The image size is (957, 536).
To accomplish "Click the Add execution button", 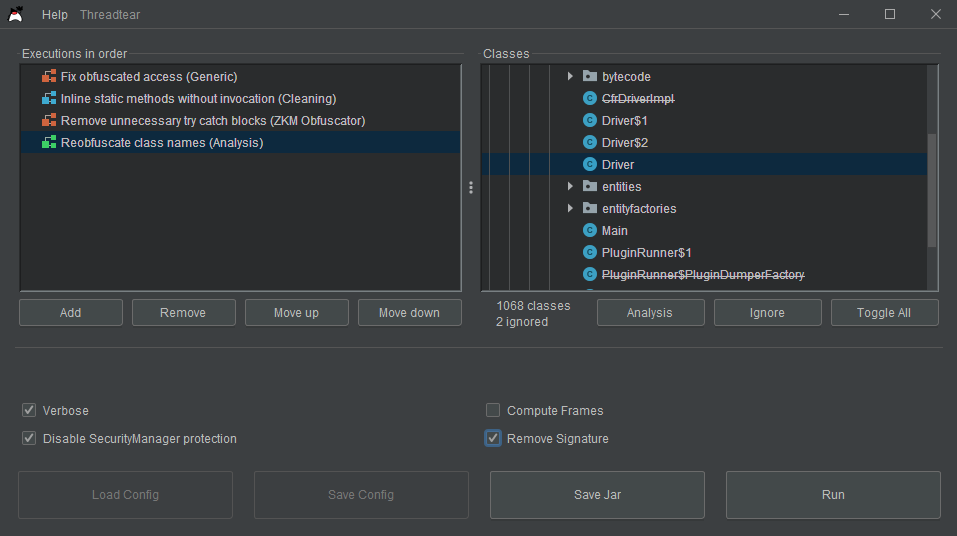I will pyautogui.click(x=71, y=313).
